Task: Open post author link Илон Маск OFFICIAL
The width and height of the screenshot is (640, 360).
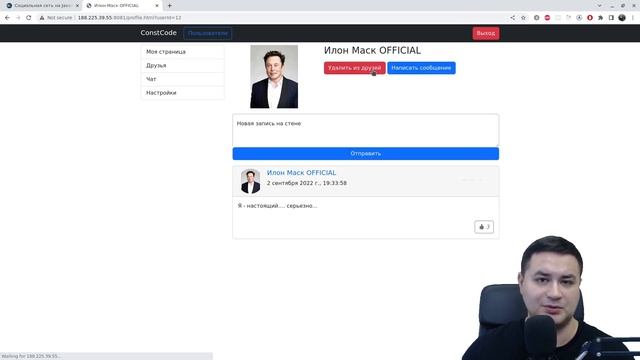Action: 301,173
